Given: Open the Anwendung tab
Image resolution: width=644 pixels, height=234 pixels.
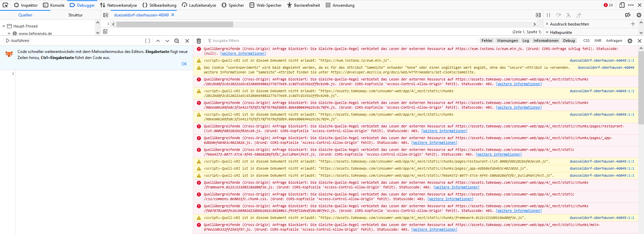Looking at the screenshot, I should click(340, 5).
